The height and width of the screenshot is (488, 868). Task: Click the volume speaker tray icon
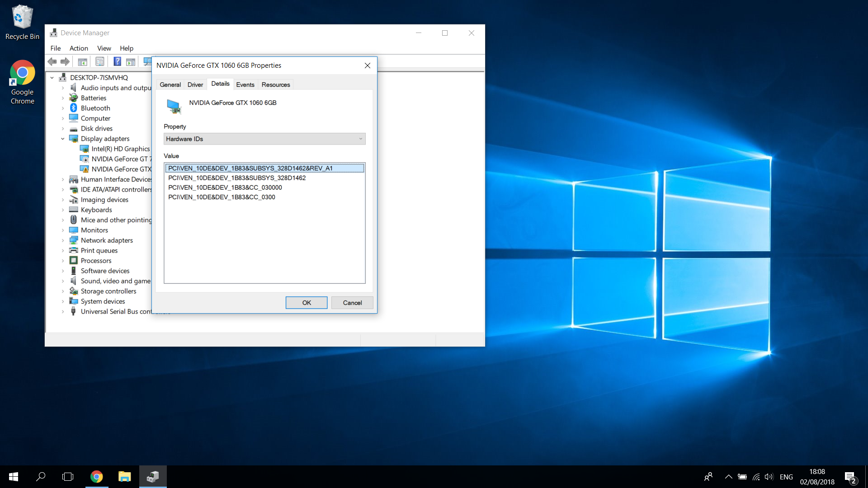coord(769,477)
